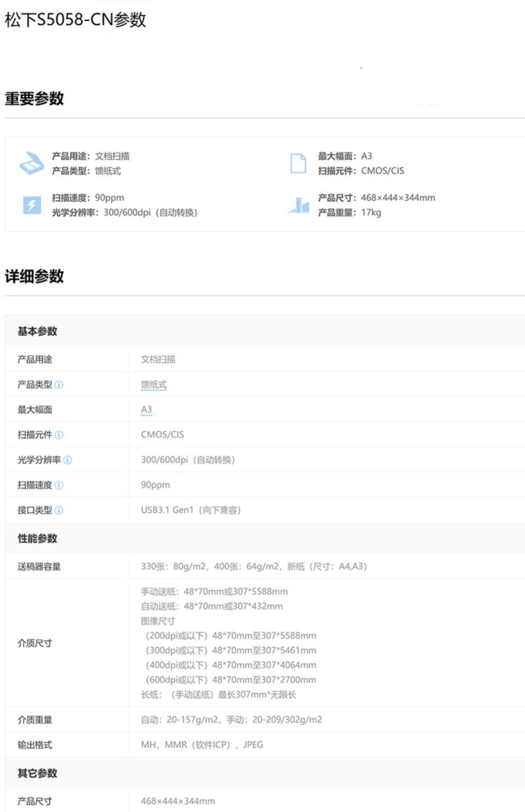Click MH, MMR (软件ICP), JPEG value

(x=202, y=745)
